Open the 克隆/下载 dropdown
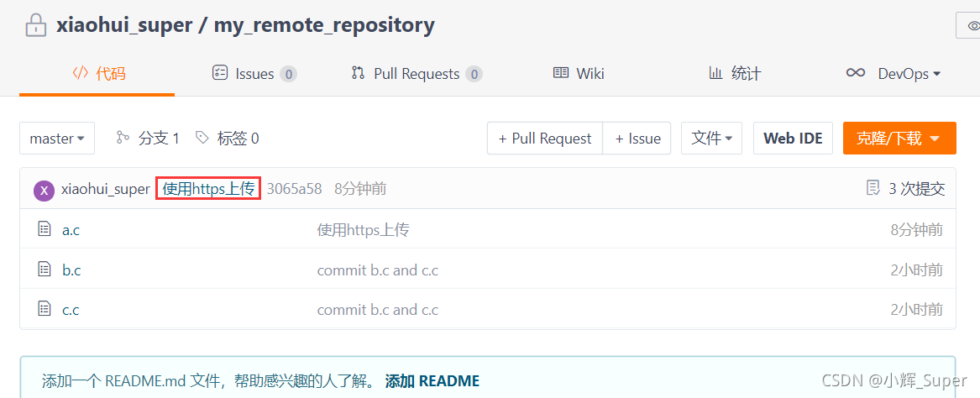The width and height of the screenshot is (980, 398). 899,138
